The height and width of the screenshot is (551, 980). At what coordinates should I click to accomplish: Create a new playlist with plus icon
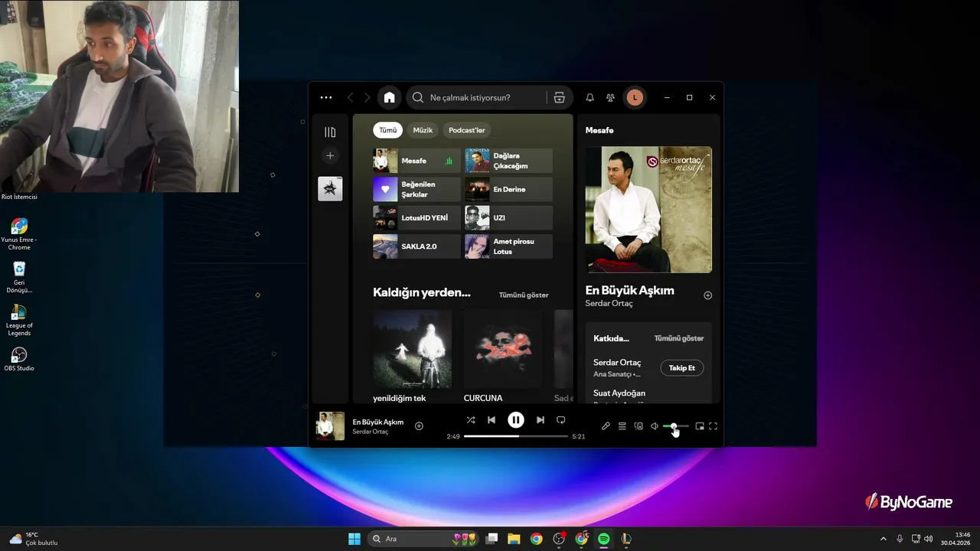coord(330,155)
